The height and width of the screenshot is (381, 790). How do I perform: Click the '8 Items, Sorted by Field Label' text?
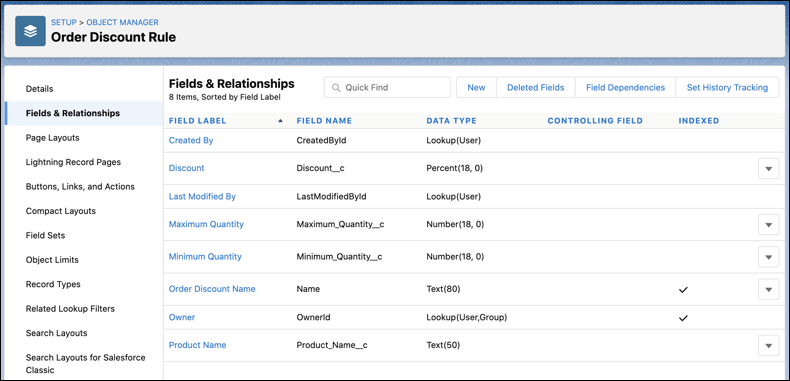225,98
